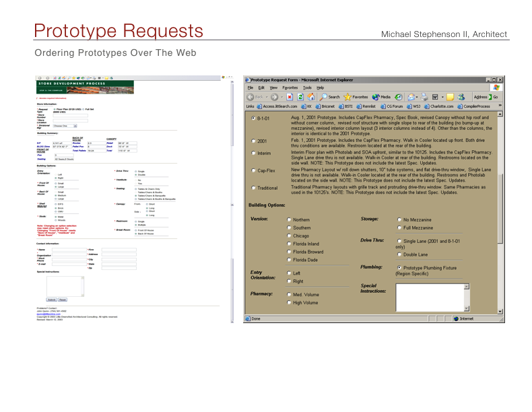Open the Favorites menu
The image size is (532, 412).
coord(290,88)
